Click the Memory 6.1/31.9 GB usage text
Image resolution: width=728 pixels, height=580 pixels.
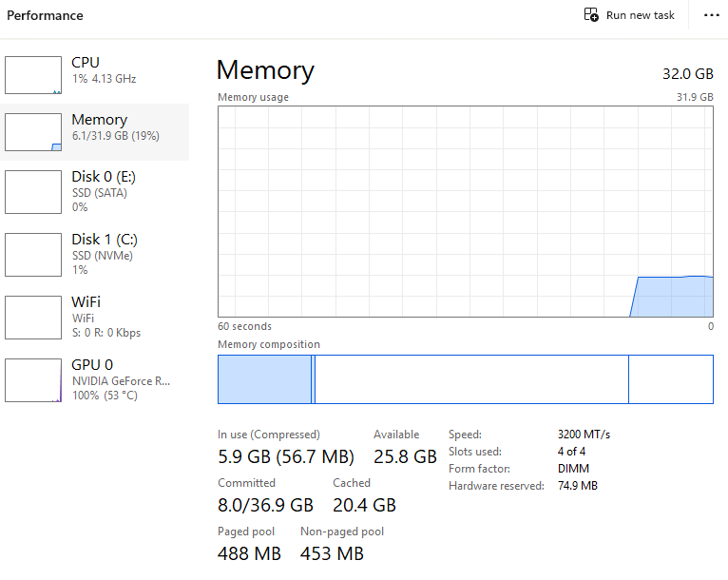115,136
